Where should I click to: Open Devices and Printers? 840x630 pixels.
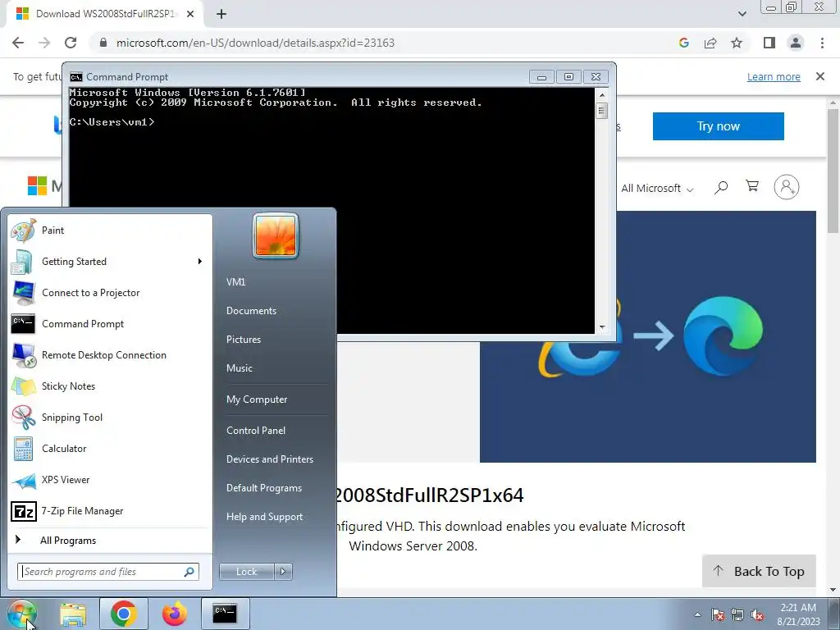point(269,459)
